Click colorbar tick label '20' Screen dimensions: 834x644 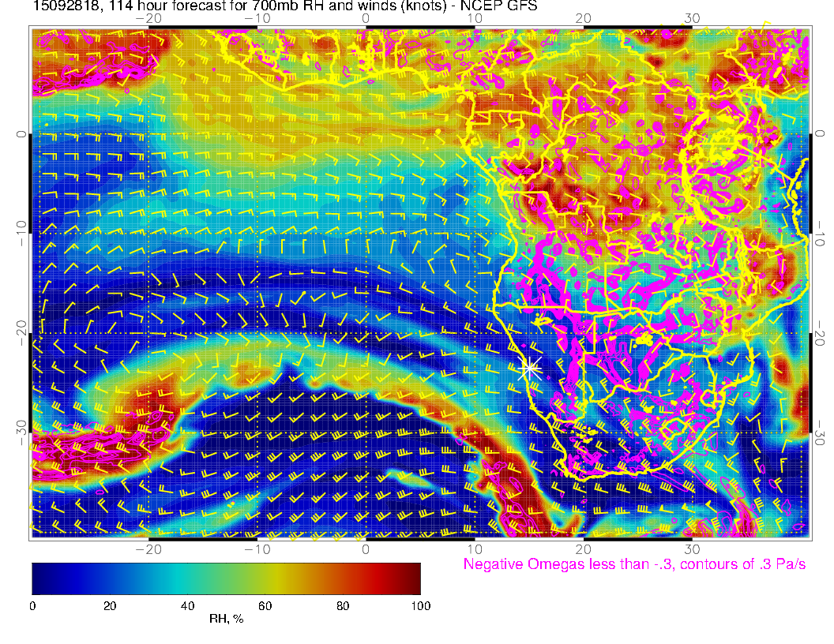[110, 606]
